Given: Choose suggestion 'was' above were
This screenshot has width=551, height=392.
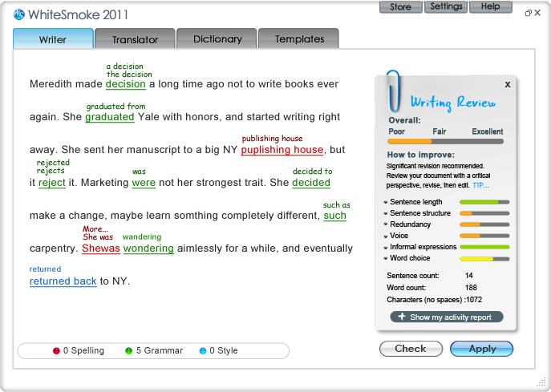Looking at the screenshot, I should pos(139,172).
